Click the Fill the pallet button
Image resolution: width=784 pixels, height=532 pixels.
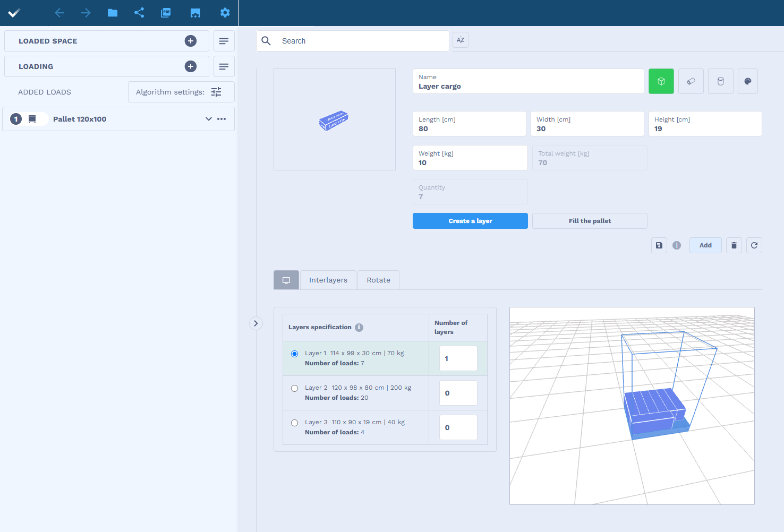coord(590,221)
